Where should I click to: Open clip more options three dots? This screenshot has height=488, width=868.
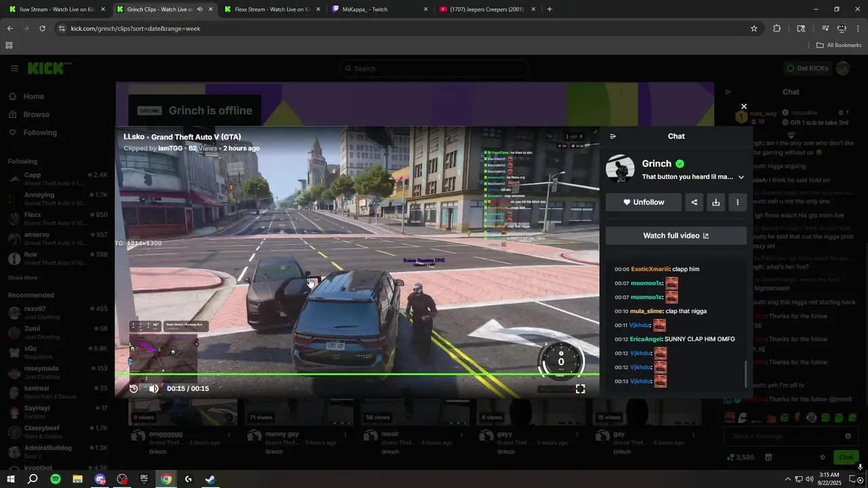(737, 202)
